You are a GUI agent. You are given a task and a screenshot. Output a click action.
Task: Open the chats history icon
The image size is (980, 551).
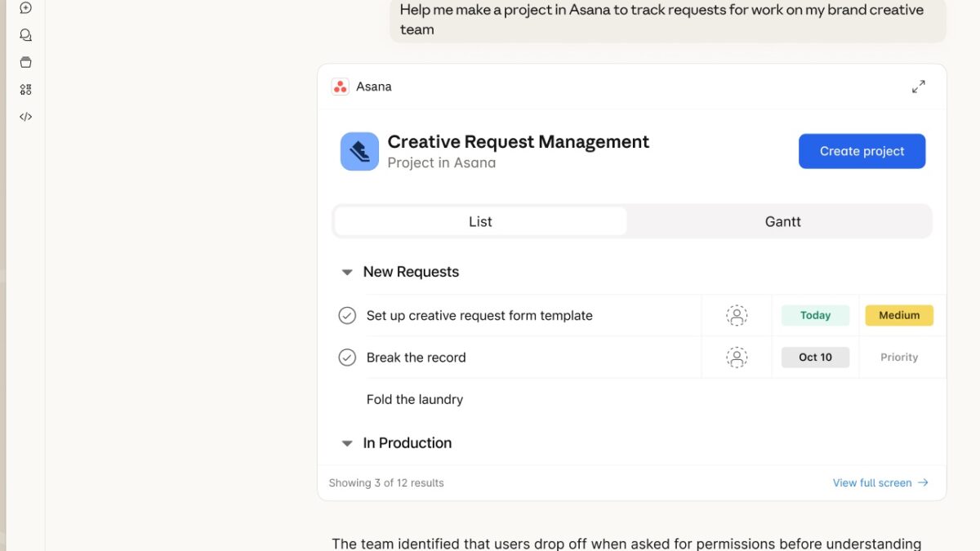click(25, 35)
